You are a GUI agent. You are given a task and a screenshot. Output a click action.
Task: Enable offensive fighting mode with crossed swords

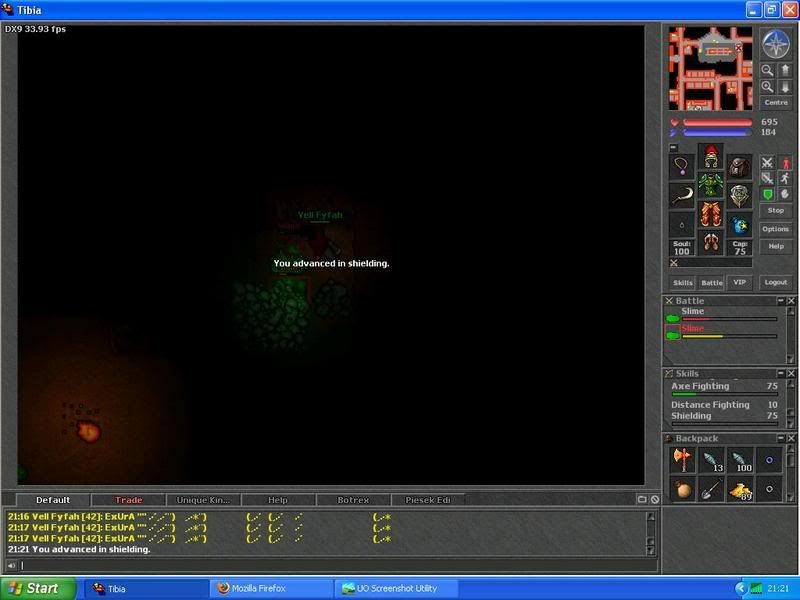tap(767, 163)
